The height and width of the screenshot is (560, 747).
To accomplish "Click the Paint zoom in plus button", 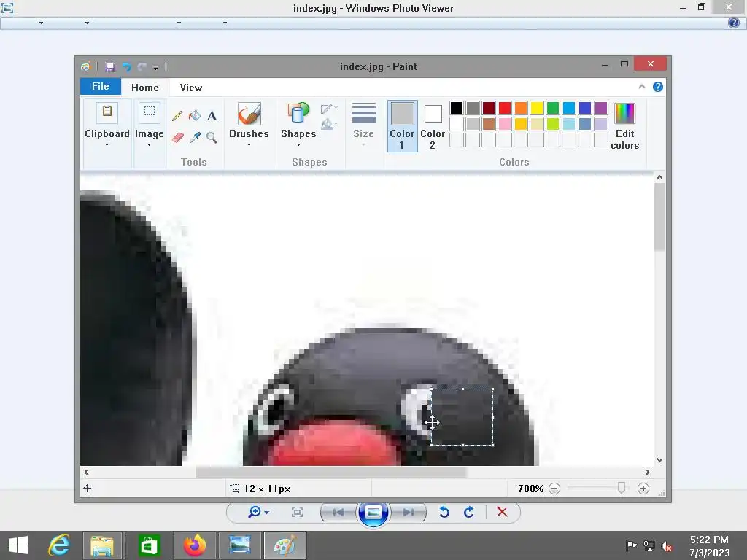I will 643,489.
